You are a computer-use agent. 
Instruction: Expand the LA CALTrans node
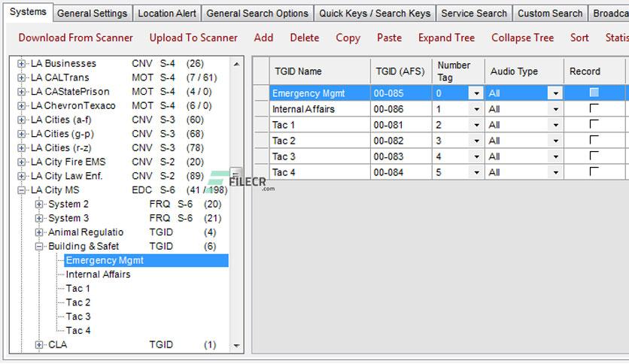coord(22,77)
